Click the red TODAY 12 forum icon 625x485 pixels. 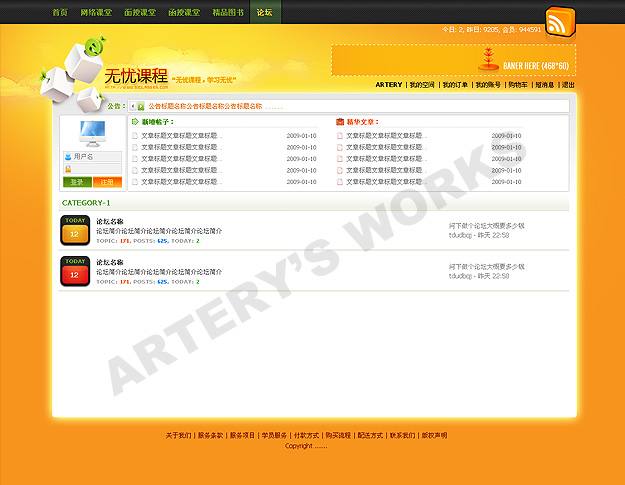click(x=75, y=271)
